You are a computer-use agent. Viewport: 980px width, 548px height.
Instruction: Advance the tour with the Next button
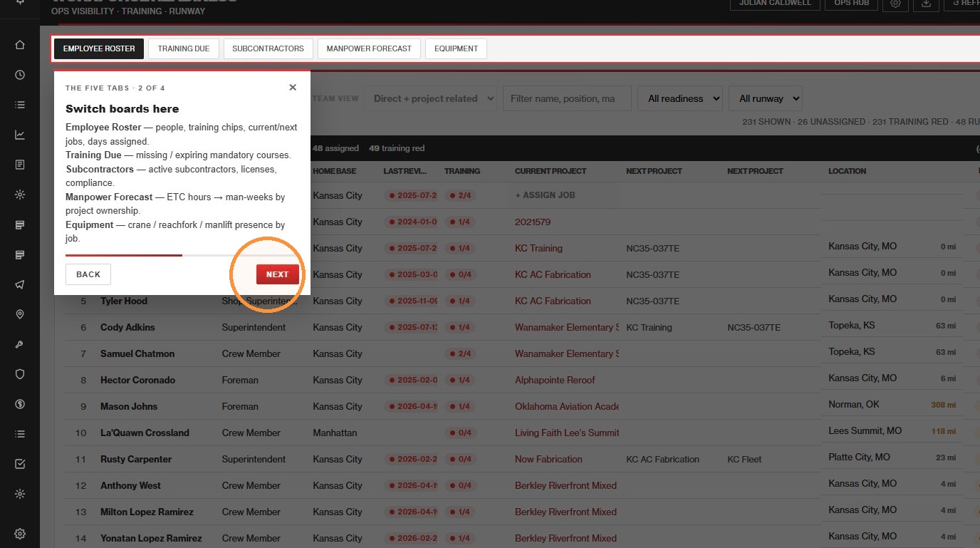click(x=277, y=274)
